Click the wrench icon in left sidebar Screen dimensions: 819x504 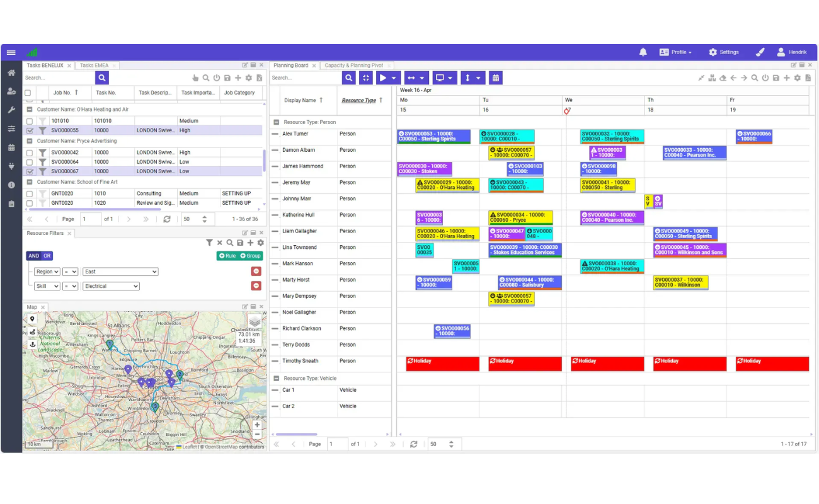pos(11,110)
